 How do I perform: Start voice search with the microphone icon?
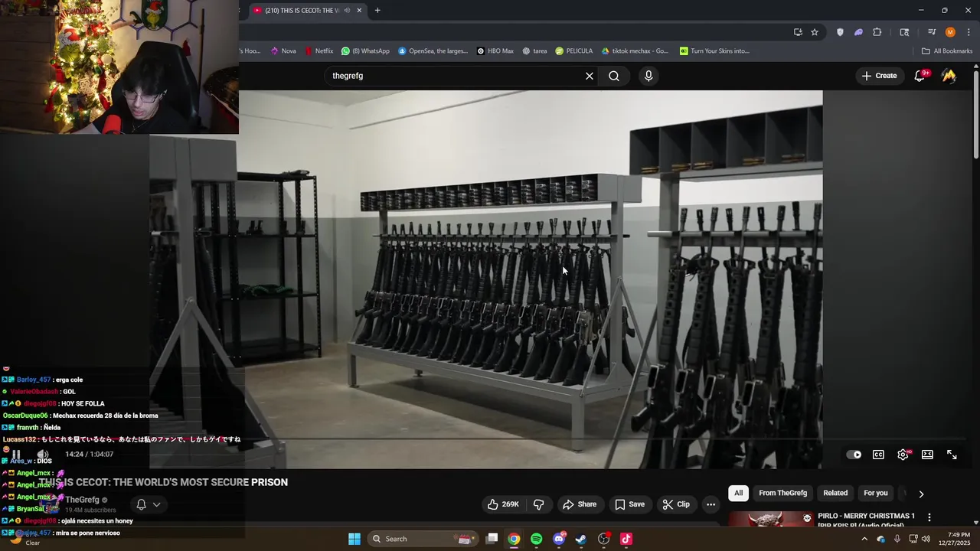click(648, 76)
